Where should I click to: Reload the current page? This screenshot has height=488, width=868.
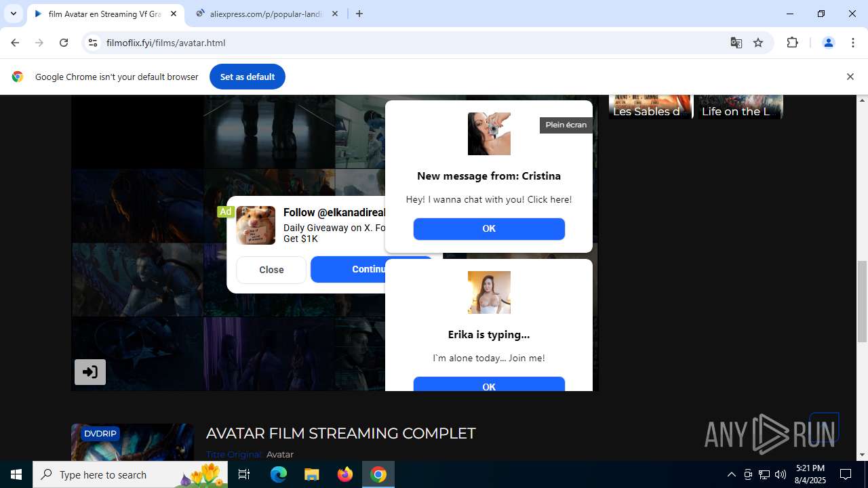click(64, 43)
